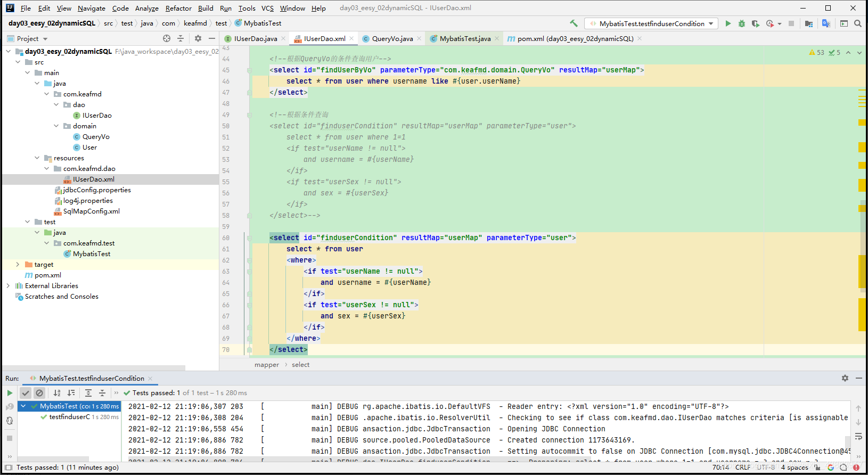Rerun tests in Run panel
The height and width of the screenshot is (475, 868).
[10, 393]
